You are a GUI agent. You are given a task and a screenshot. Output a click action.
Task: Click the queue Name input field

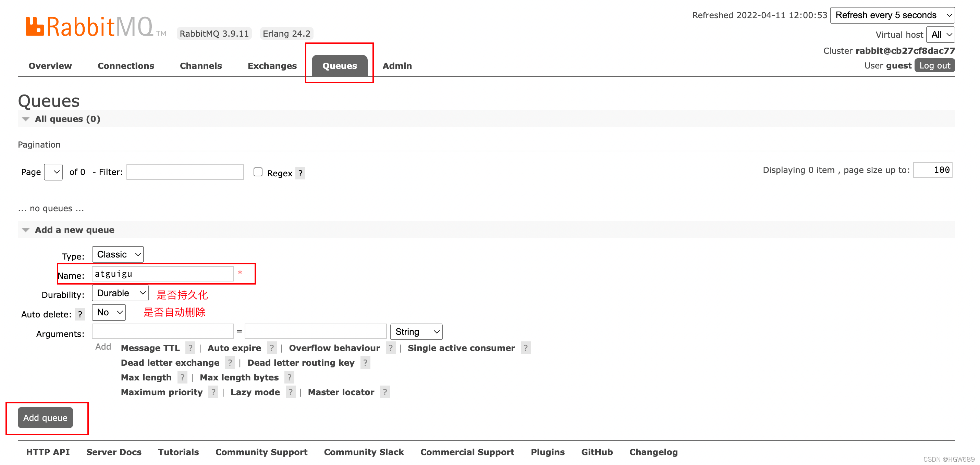[162, 274]
